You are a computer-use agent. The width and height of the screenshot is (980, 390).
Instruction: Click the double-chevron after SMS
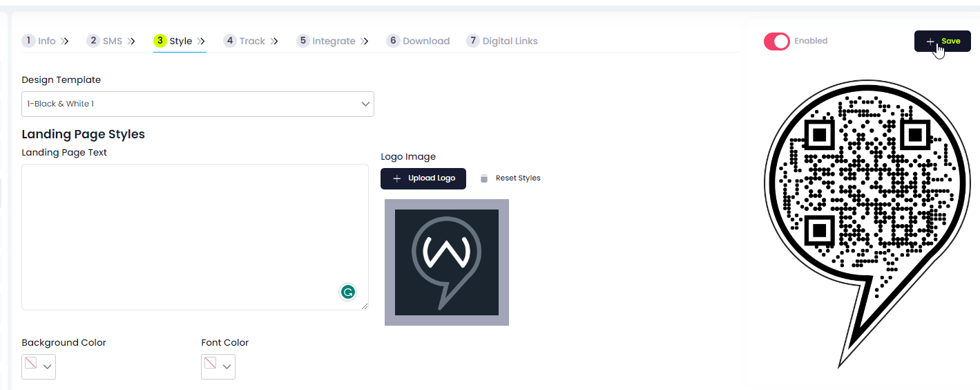[x=131, y=41]
